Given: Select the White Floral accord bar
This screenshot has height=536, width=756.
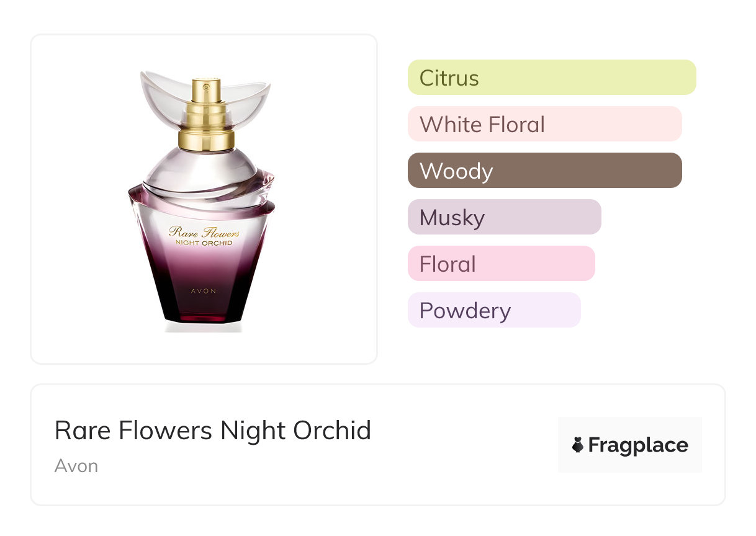Looking at the screenshot, I should click(544, 124).
